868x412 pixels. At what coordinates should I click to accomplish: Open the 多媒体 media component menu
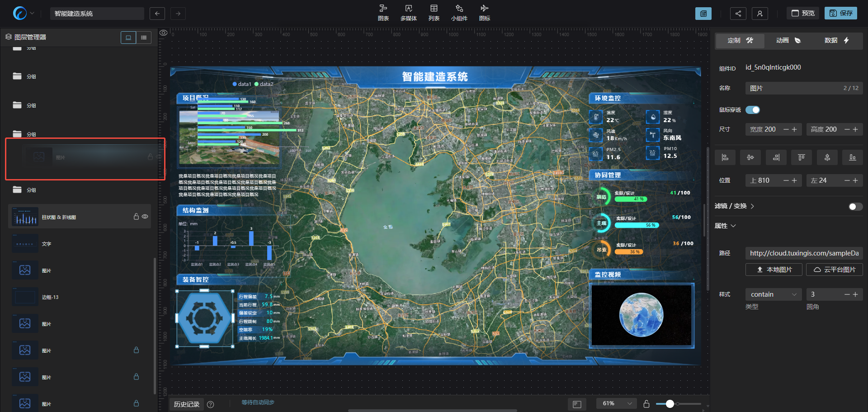tap(408, 13)
